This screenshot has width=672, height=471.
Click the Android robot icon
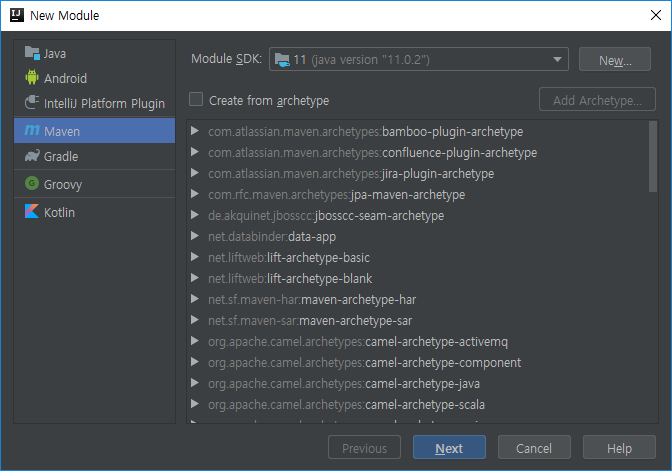(x=32, y=78)
